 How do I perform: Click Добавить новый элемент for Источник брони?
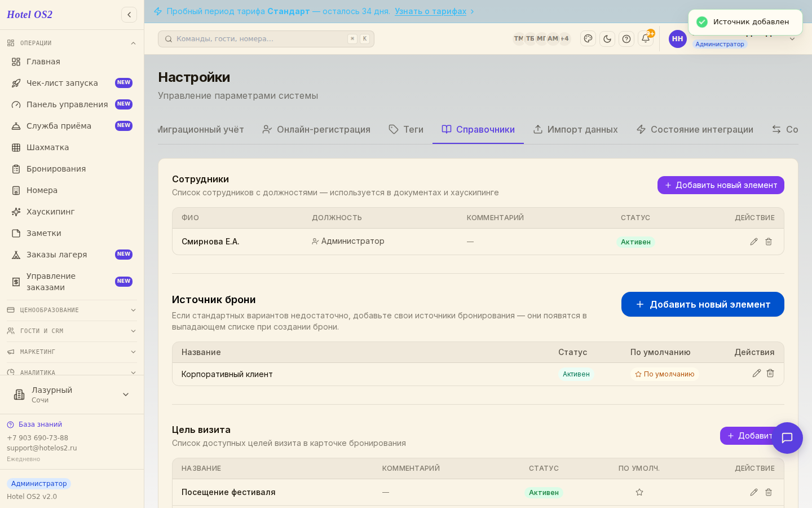coord(703,304)
